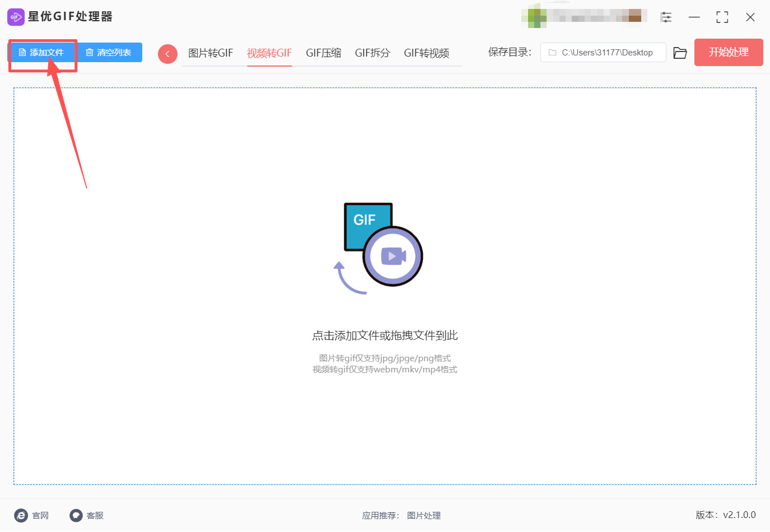Open the 图片处理 recommended app link
Viewport: 770px width, 532px height.
(423, 515)
